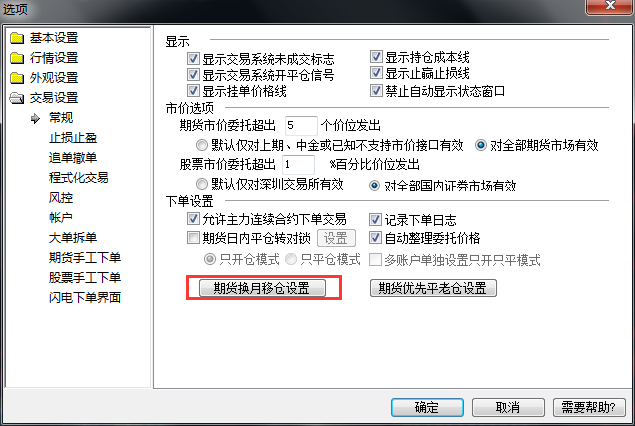Collapse the 交易设置 open folder icon
Viewport: 635px width, 426px height.
tap(17, 98)
